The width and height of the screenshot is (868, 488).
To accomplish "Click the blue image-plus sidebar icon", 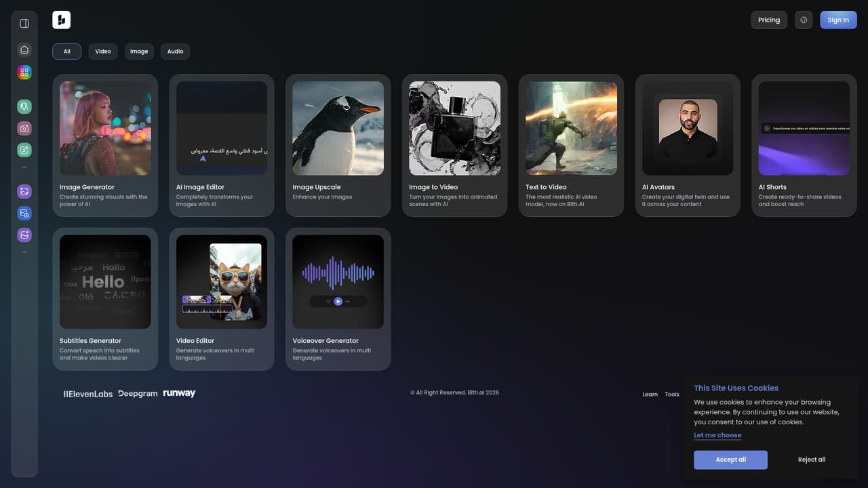I will click(24, 213).
